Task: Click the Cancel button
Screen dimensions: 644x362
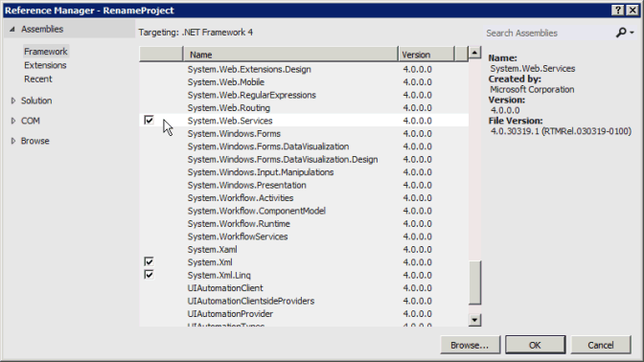Action: tap(601, 345)
